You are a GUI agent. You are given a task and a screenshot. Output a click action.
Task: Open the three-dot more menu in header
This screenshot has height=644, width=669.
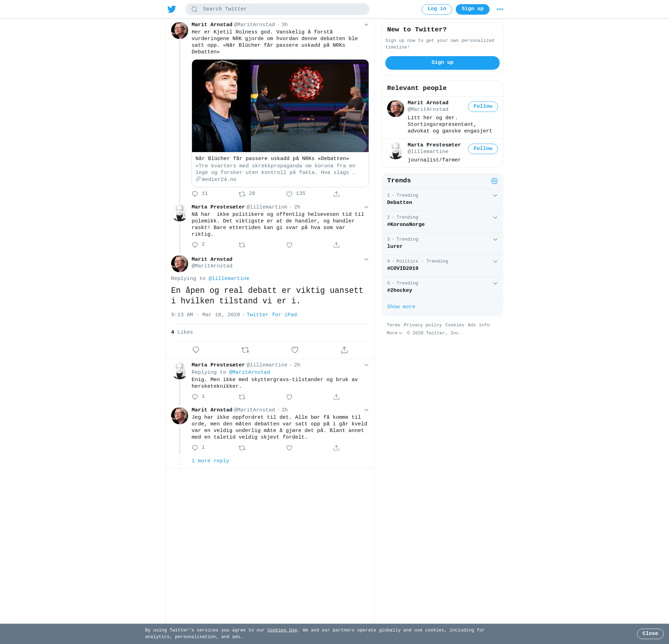(x=500, y=9)
